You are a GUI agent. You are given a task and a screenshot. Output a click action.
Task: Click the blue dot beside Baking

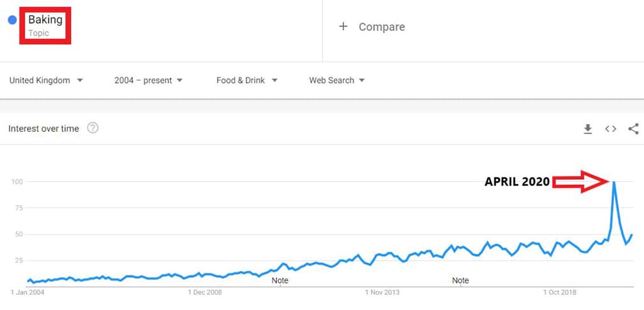coord(13,19)
